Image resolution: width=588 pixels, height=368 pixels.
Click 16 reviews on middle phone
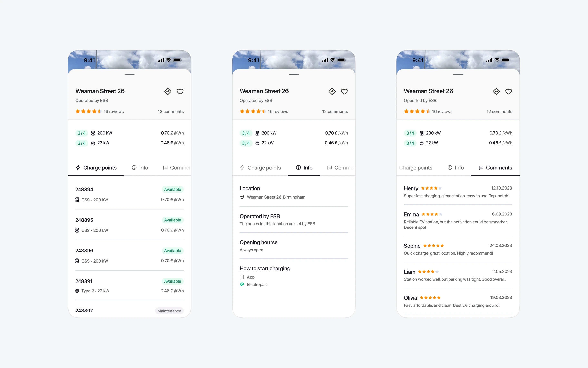coord(278,111)
